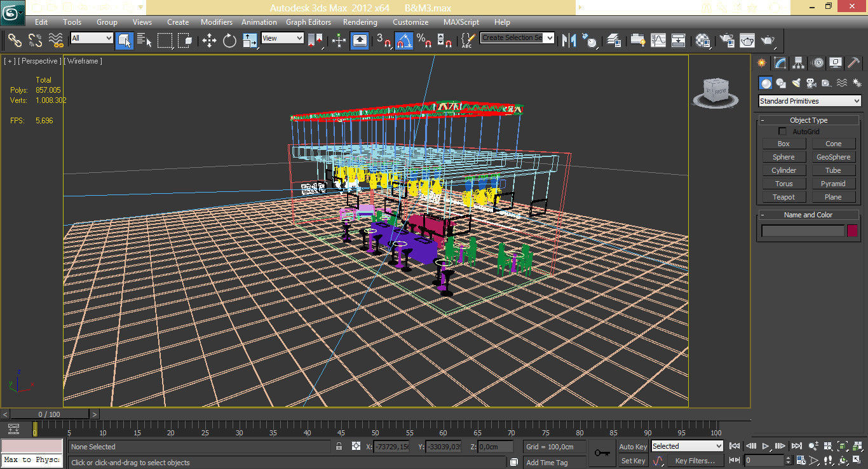
Task: Toggle the Percent Snap button
Action: click(424, 41)
